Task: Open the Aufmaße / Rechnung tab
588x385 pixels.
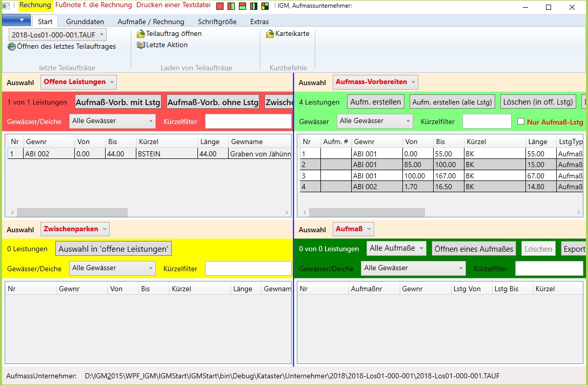Action: coord(151,22)
